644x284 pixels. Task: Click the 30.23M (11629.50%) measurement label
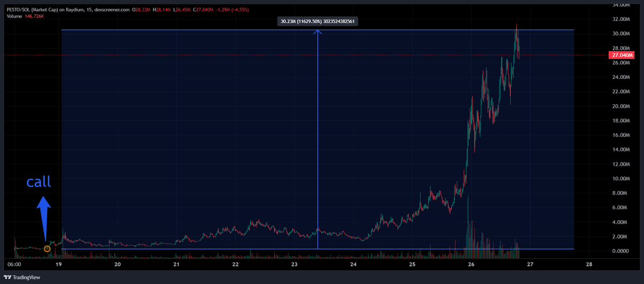[318, 21]
